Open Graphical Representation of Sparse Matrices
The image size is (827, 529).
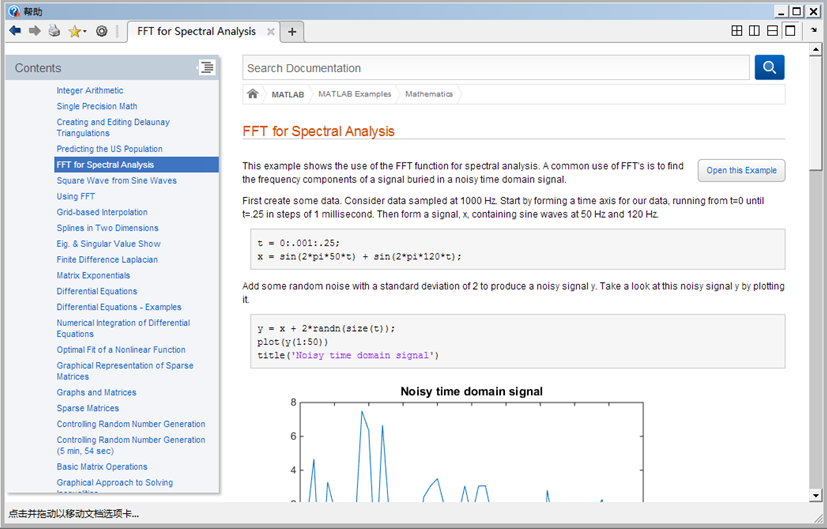coord(124,371)
